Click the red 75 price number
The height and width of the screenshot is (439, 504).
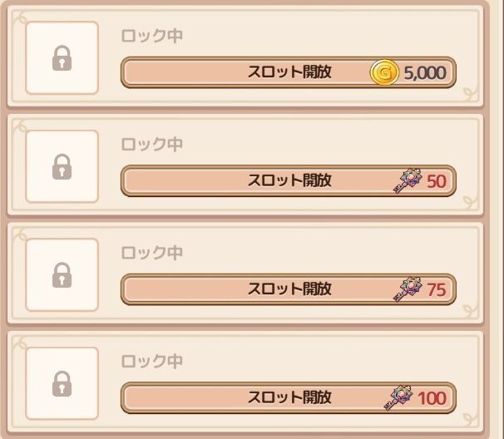click(437, 290)
